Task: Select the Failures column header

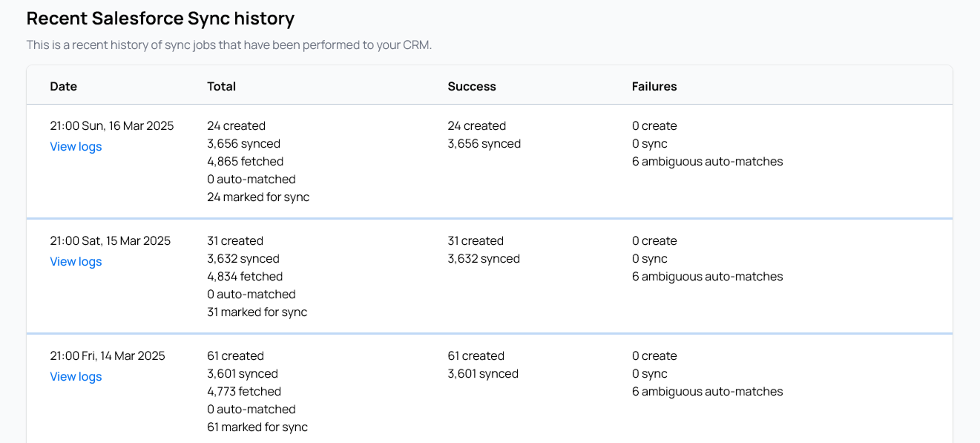Action: (x=654, y=87)
